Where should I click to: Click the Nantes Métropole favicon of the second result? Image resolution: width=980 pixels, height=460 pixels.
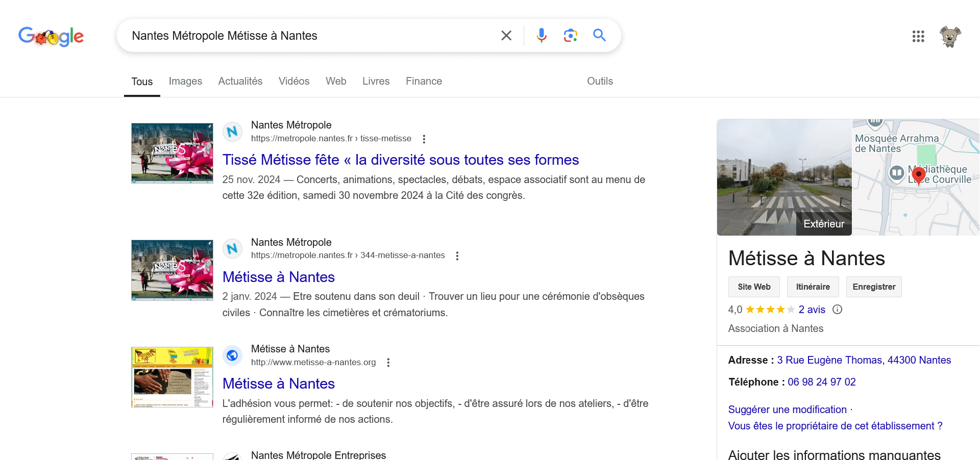[232, 249]
